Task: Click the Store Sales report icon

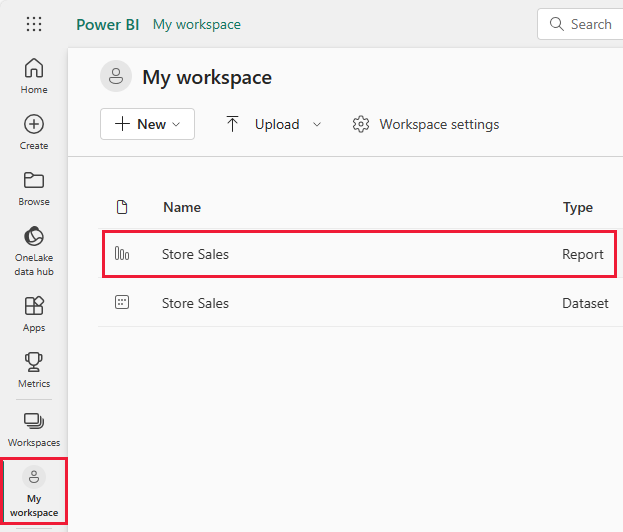Action: (122, 254)
